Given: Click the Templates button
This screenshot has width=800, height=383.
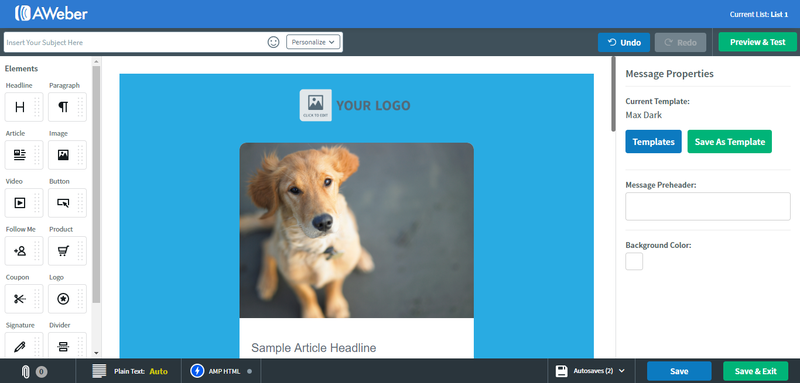Looking at the screenshot, I should pos(653,142).
